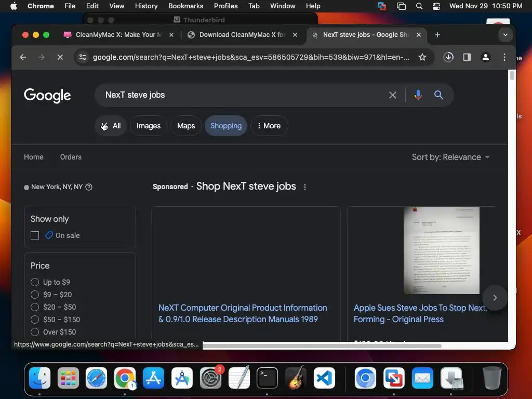Open location info help icon
Viewport: 532px width, 399px height.
89,187
